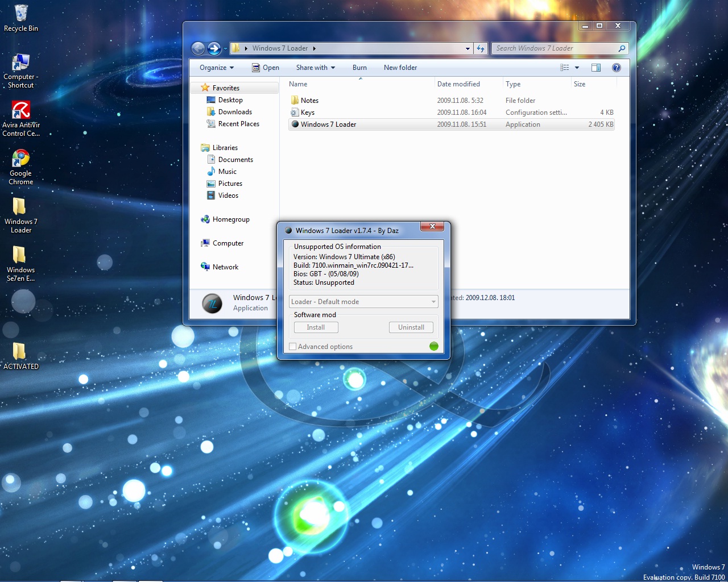The image size is (728, 582).
Task: Open the Computer - Shortcut desktop icon
Action: [x=20, y=71]
